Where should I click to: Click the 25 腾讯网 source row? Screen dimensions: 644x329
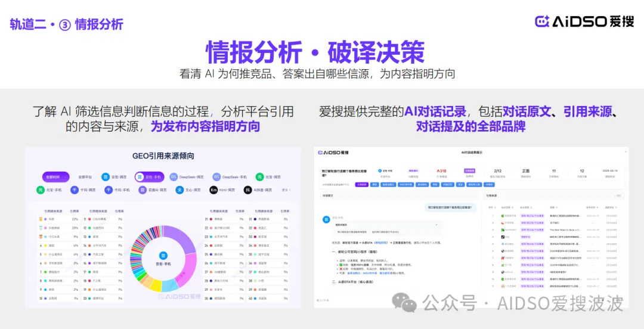[x=225, y=254]
